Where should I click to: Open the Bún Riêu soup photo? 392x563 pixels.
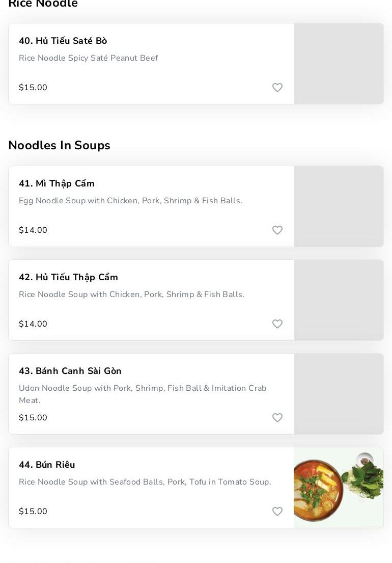click(339, 488)
